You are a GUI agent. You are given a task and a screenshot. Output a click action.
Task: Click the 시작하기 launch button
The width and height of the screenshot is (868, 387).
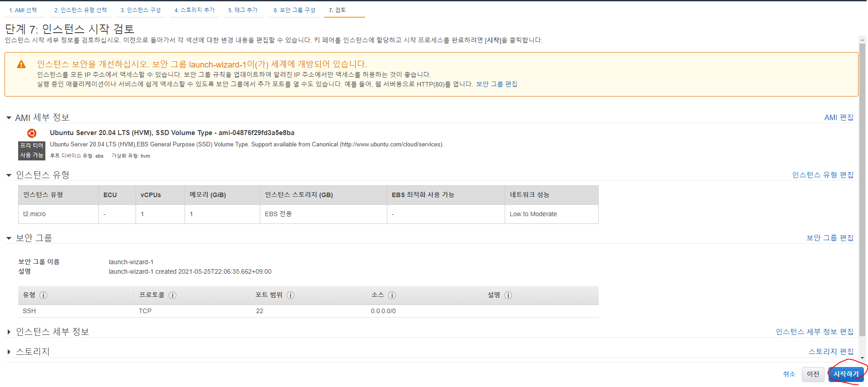[846, 374]
